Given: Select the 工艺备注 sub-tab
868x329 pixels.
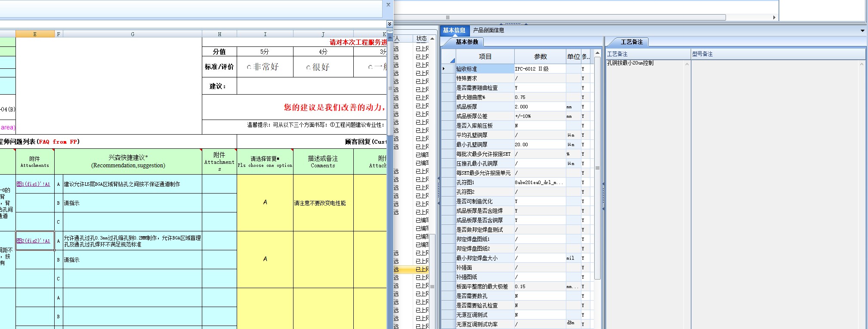Looking at the screenshot, I should 631,42.
